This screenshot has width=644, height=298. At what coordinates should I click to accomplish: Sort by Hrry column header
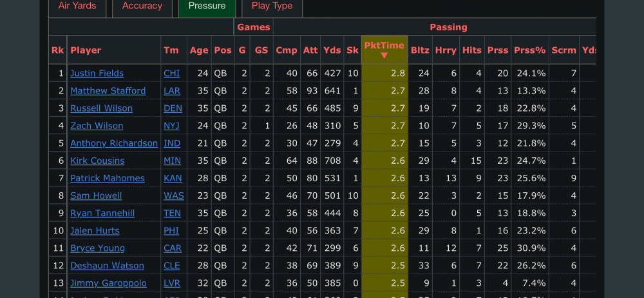pyautogui.click(x=446, y=50)
